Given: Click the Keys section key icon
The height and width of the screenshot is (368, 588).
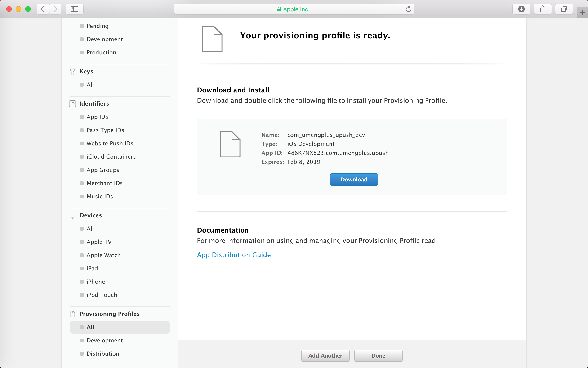Looking at the screenshot, I should pyautogui.click(x=72, y=71).
